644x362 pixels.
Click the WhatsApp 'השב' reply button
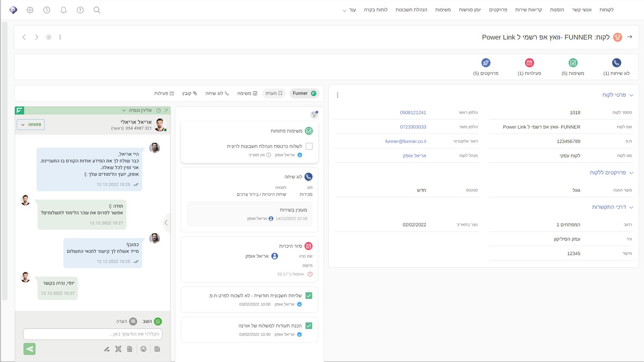click(152, 321)
